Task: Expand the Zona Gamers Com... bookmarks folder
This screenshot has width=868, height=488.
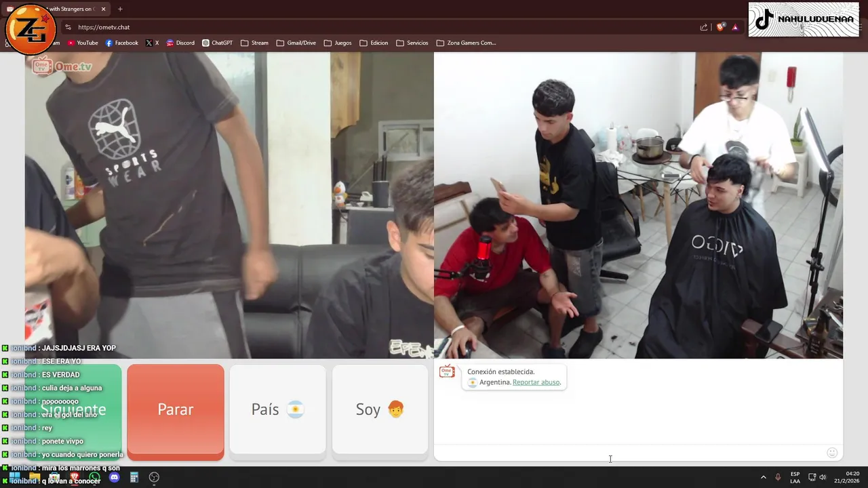Action: (466, 43)
